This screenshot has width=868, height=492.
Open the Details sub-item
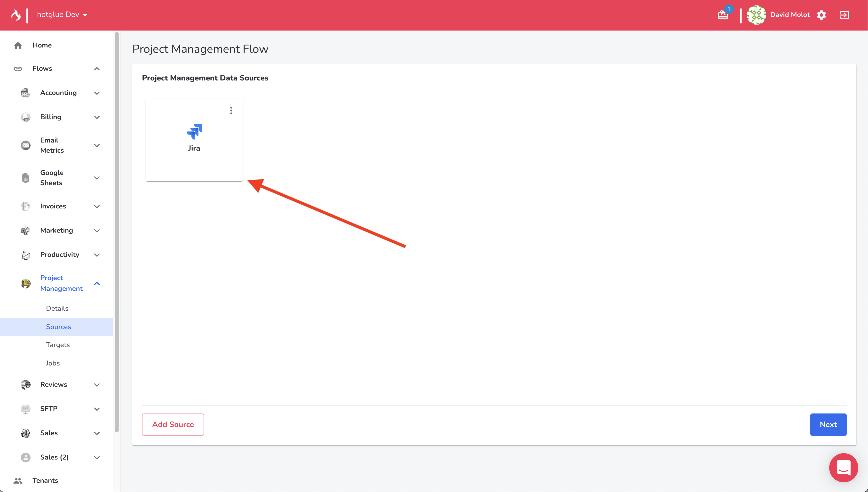[x=57, y=308]
